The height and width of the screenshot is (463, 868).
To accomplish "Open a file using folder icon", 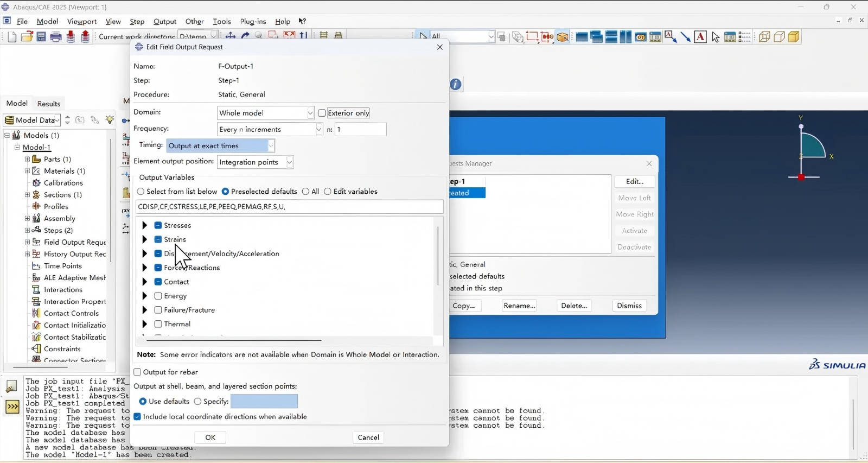I will [x=27, y=37].
